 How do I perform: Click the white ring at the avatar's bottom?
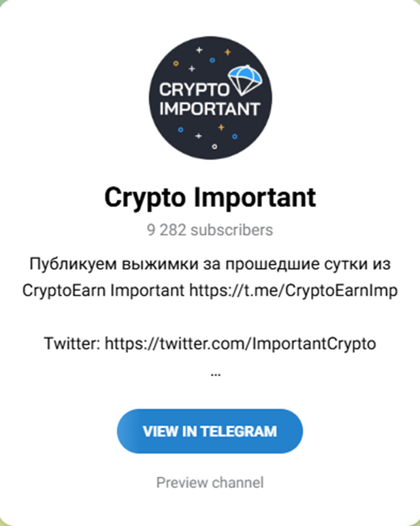click(x=214, y=146)
